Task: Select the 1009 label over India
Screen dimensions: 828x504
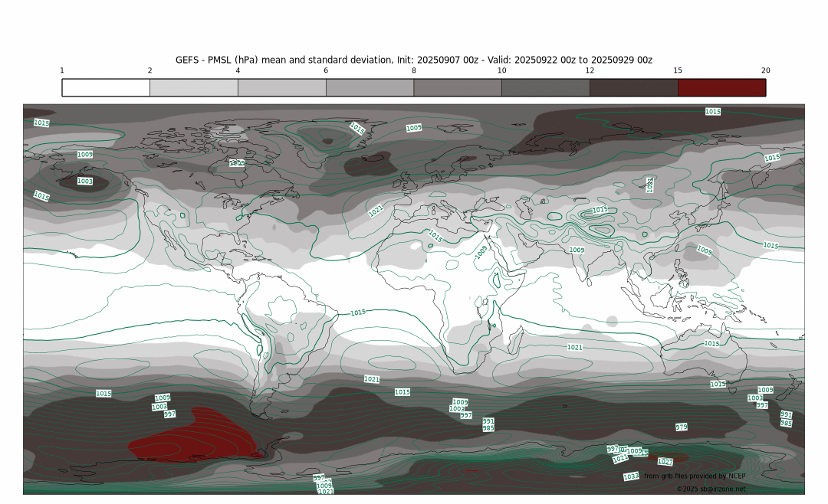Action: pyautogui.click(x=577, y=250)
